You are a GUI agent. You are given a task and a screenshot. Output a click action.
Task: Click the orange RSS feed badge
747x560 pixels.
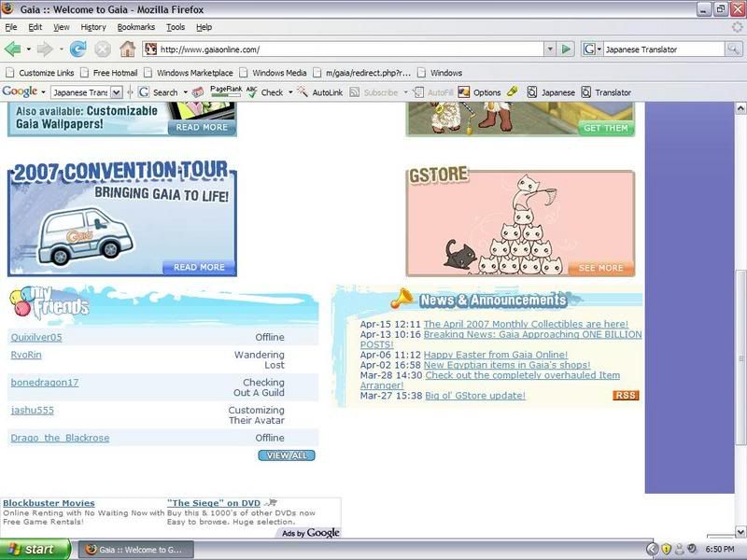click(626, 395)
